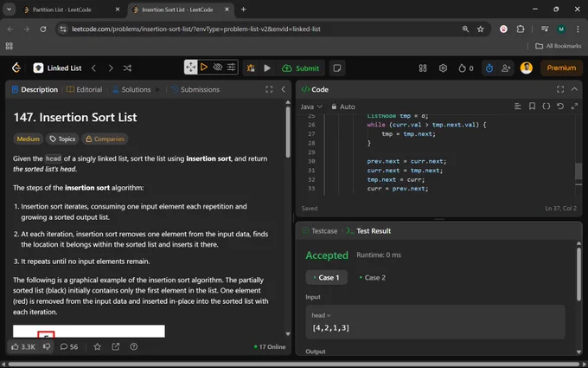Go to next problem in Linked List
Image resolution: width=588 pixels, height=368 pixels.
pos(111,68)
